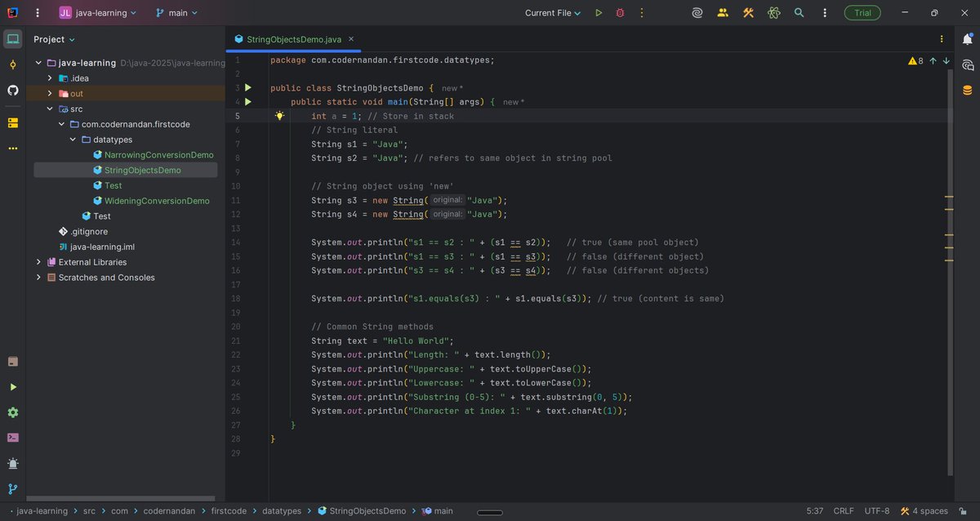
Task: Open the Git branch tool window
Action: tap(12, 488)
